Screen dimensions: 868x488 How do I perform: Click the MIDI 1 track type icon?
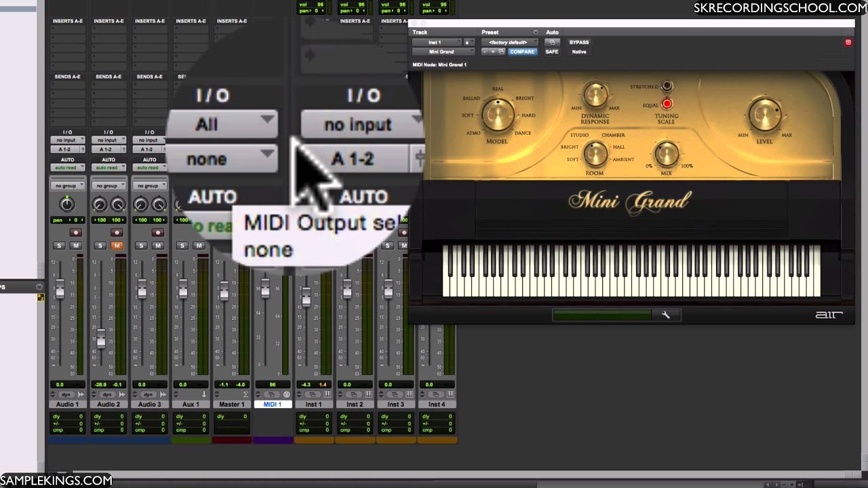click(286, 394)
